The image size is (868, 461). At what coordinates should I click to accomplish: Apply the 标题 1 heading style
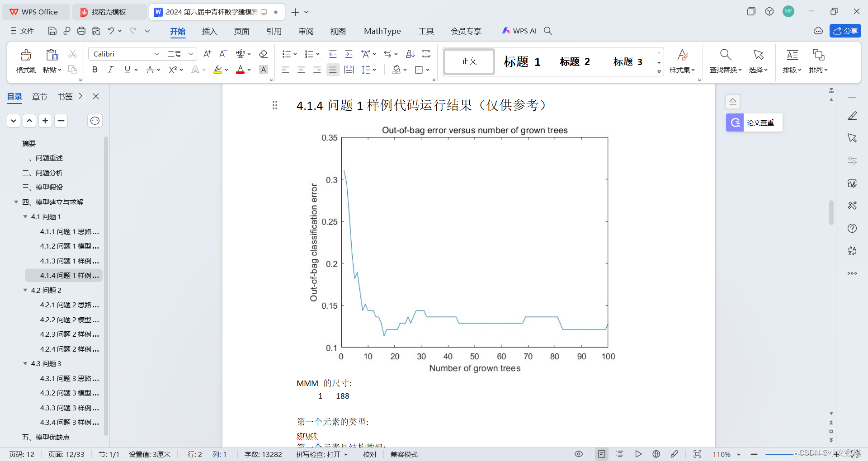pos(522,61)
